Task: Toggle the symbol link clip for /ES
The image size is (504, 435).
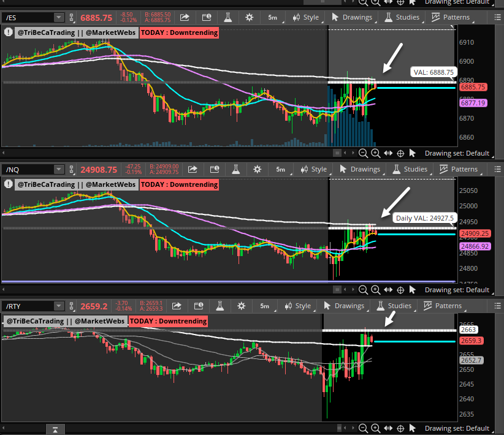Action: 72,17
